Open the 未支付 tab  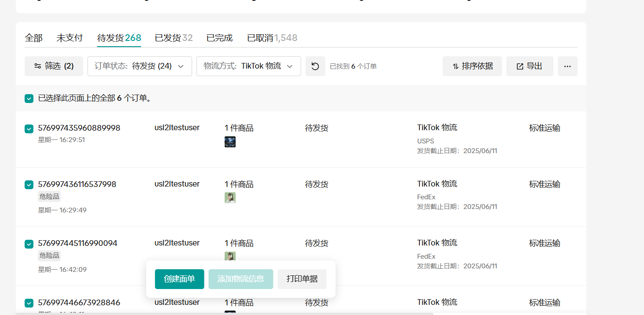(x=69, y=38)
